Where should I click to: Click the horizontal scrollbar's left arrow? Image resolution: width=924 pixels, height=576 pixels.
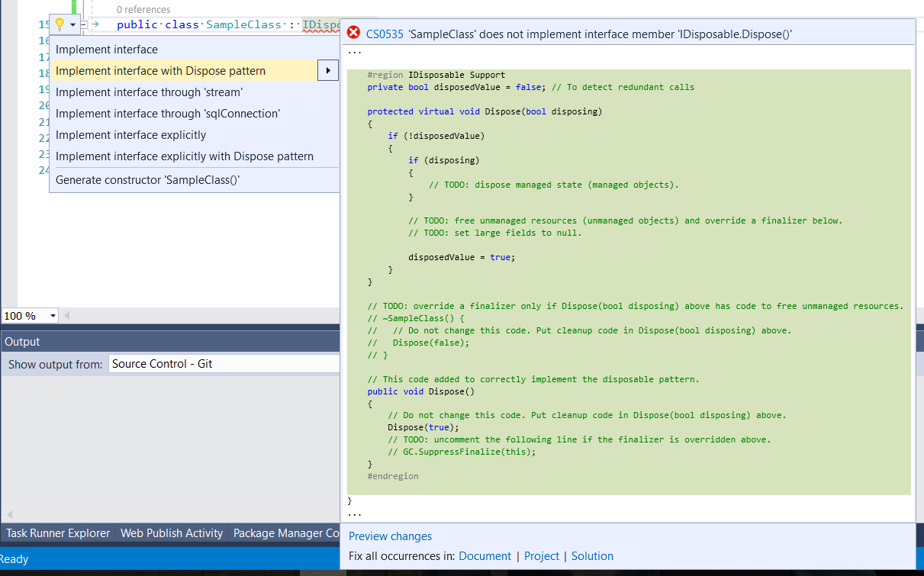click(x=66, y=315)
